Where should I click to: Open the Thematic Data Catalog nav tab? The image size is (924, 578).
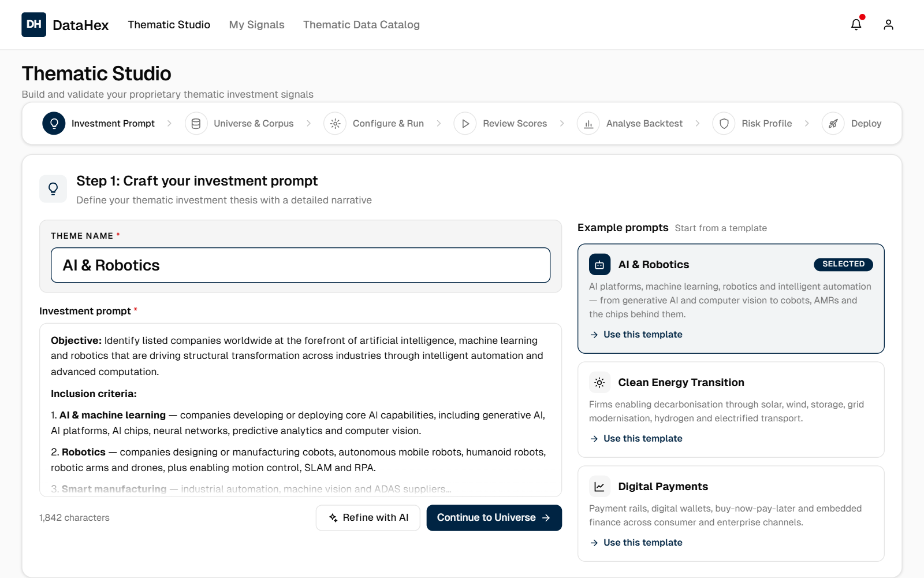(362, 25)
